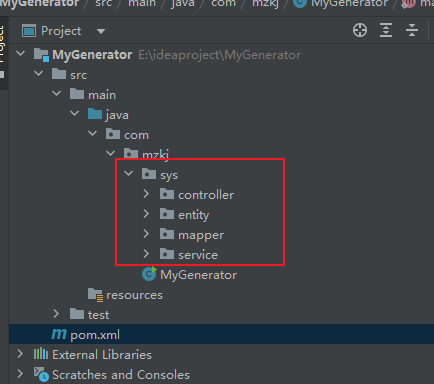
Task: Collapse the mzkj package chevron
Action: [x=110, y=153]
